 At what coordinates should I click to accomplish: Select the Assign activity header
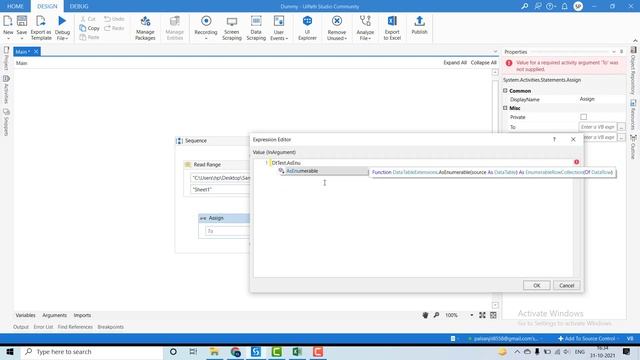[224, 218]
